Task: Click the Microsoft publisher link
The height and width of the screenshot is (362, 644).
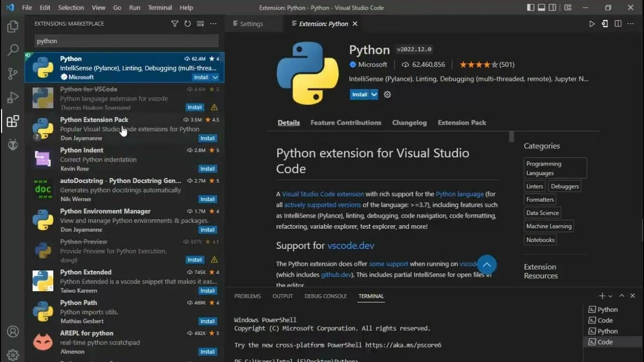Action: click(372, 64)
